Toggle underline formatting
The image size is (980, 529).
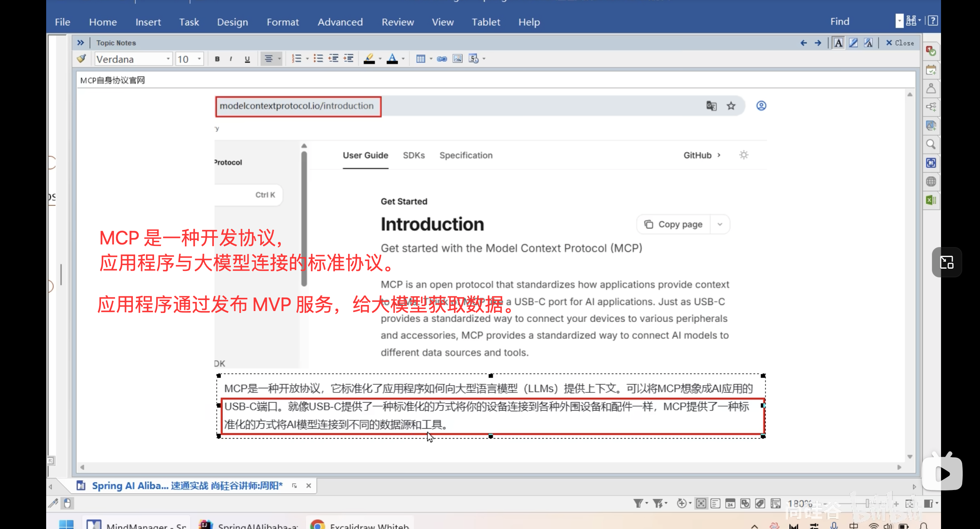247,59
